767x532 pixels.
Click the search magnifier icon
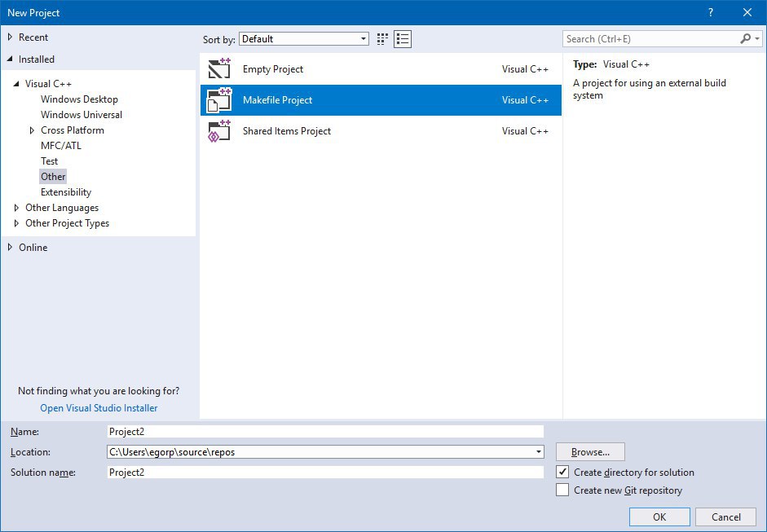pyautogui.click(x=746, y=38)
